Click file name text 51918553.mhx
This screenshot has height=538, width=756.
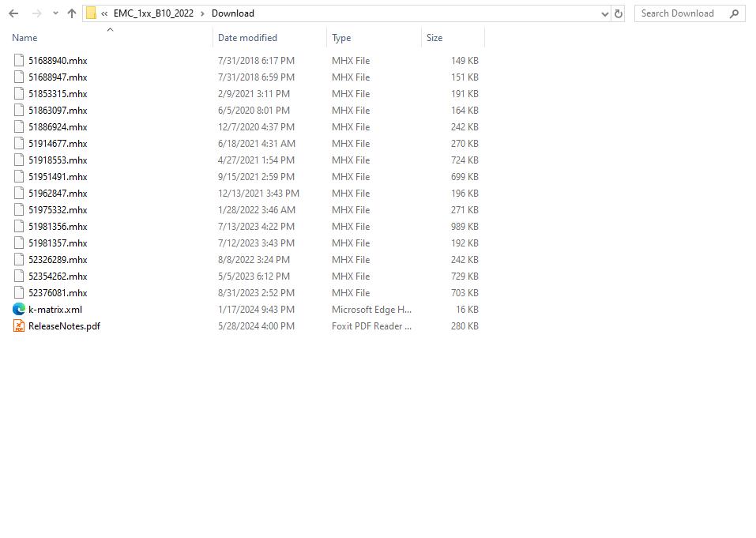58,160
